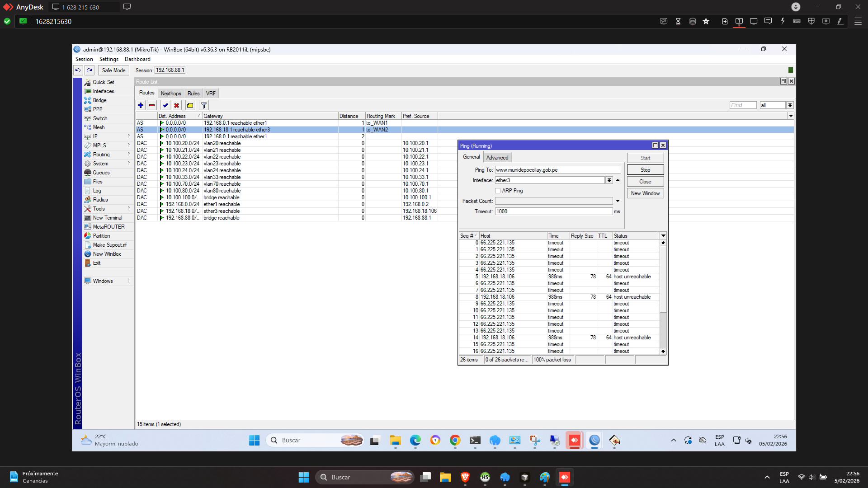The width and height of the screenshot is (868, 488).
Task: Expand the Packet Count field arrow
Action: [618, 201]
